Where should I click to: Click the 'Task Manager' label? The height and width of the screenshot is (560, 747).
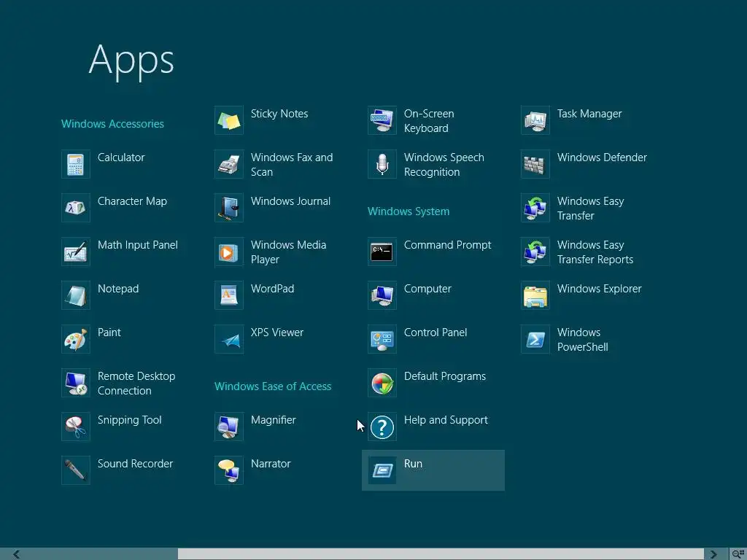point(589,114)
